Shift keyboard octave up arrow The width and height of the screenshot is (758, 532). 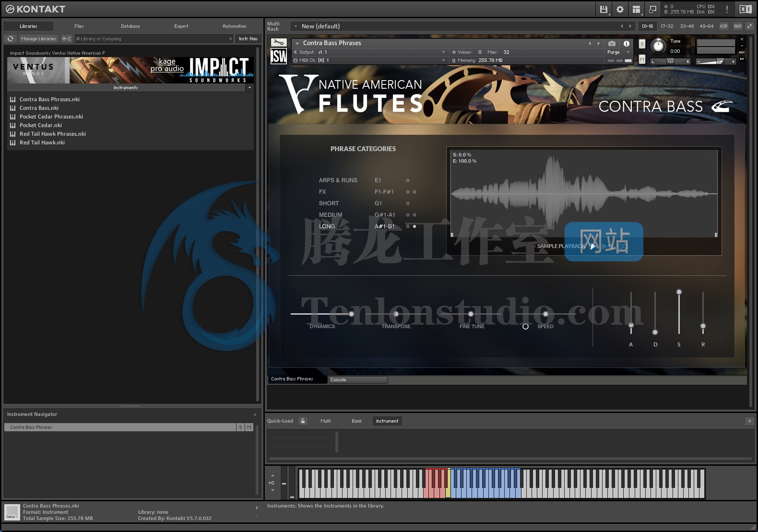(x=272, y=475)
